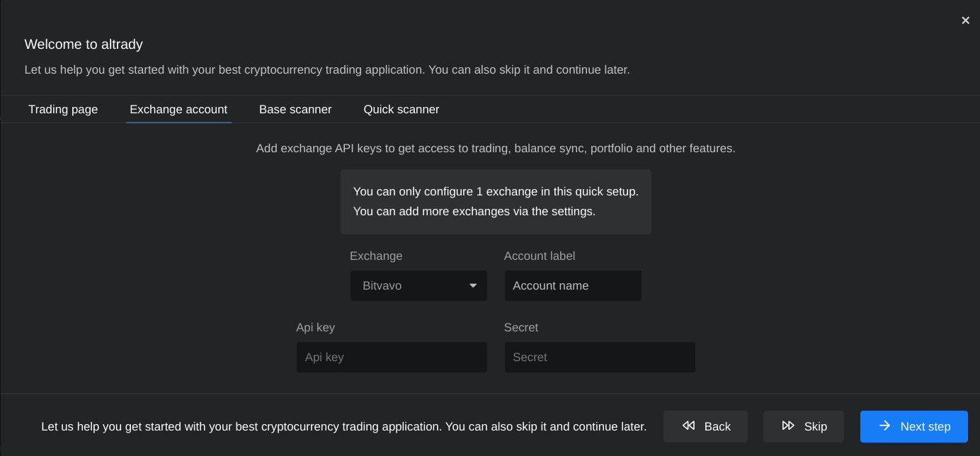Click the "Exchange" field label
Viewport: 980px width, 456px height.
[x=376, y=256]
